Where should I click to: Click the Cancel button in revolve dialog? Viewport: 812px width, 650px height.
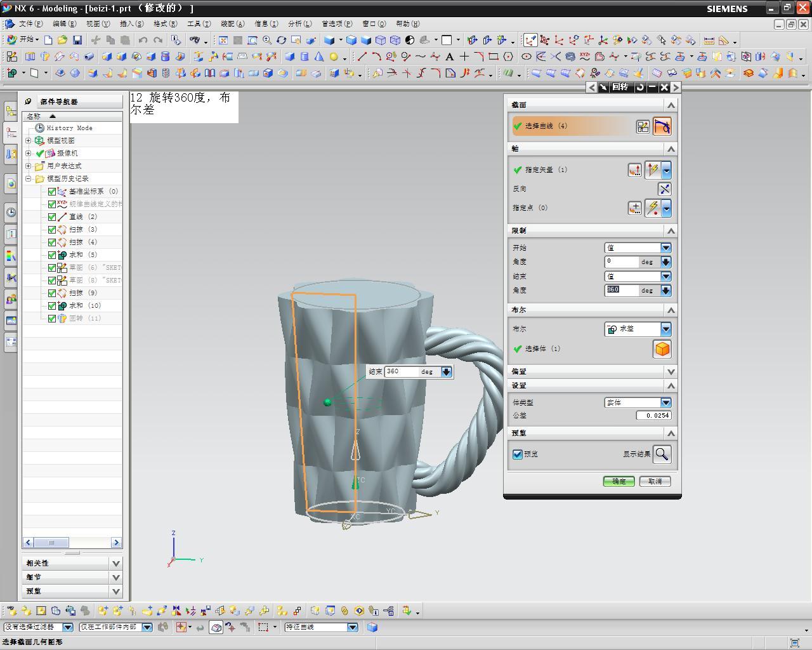tap(655, 481)
